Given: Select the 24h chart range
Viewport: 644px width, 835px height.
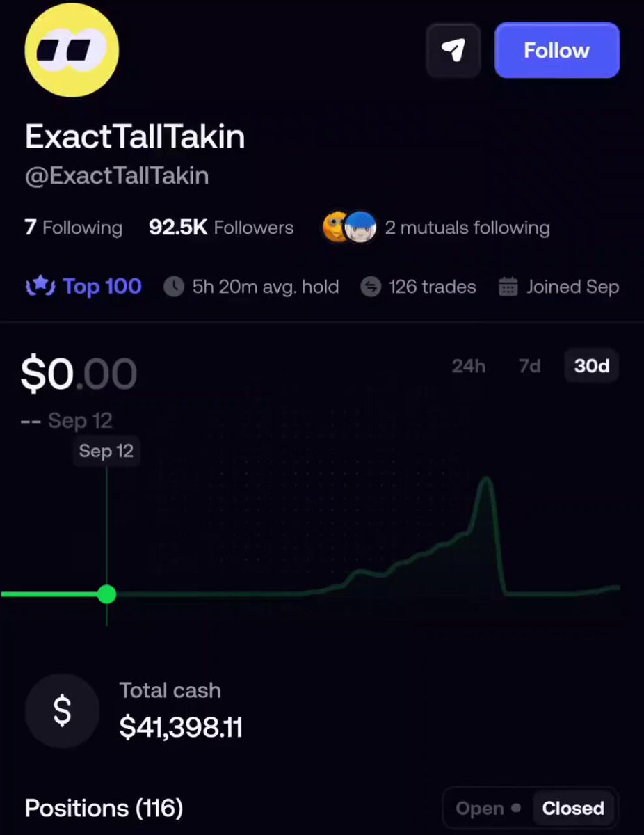Looking at the screenshot, I should [x=469, y=366].
